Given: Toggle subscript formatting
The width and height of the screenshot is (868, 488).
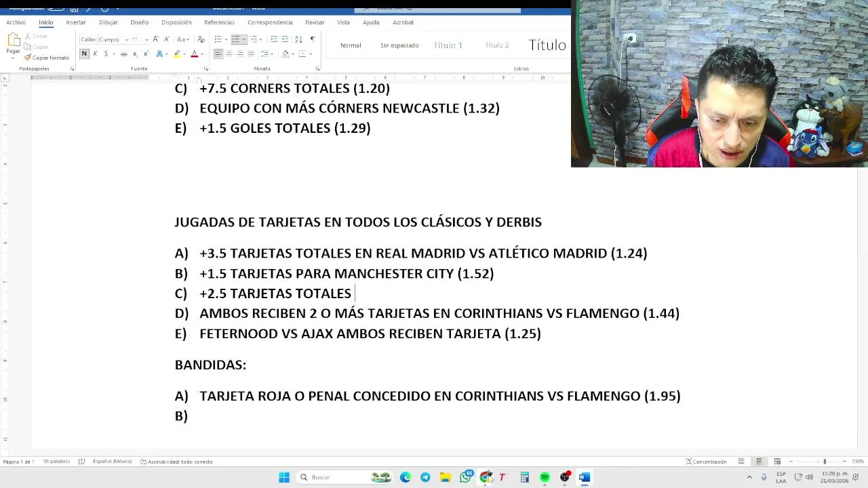Looking at the screenshot, I should coord(135,54).
